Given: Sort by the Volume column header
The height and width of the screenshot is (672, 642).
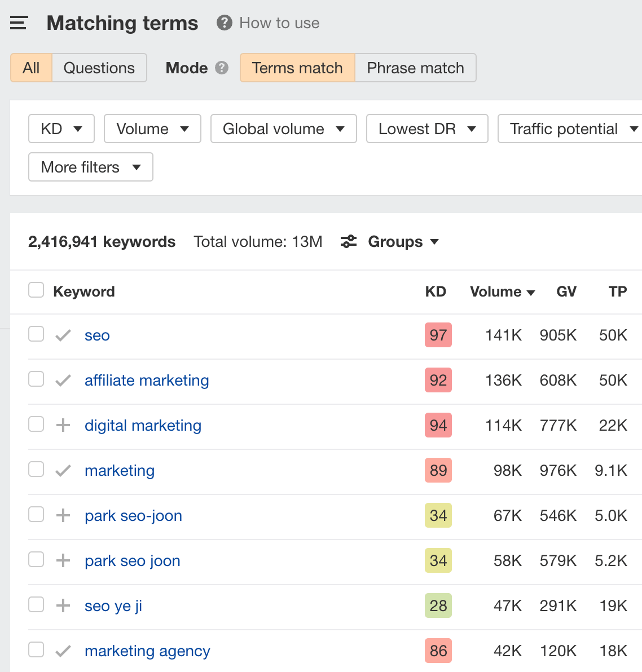Looking at the screenshot, I should coord(495,291).
